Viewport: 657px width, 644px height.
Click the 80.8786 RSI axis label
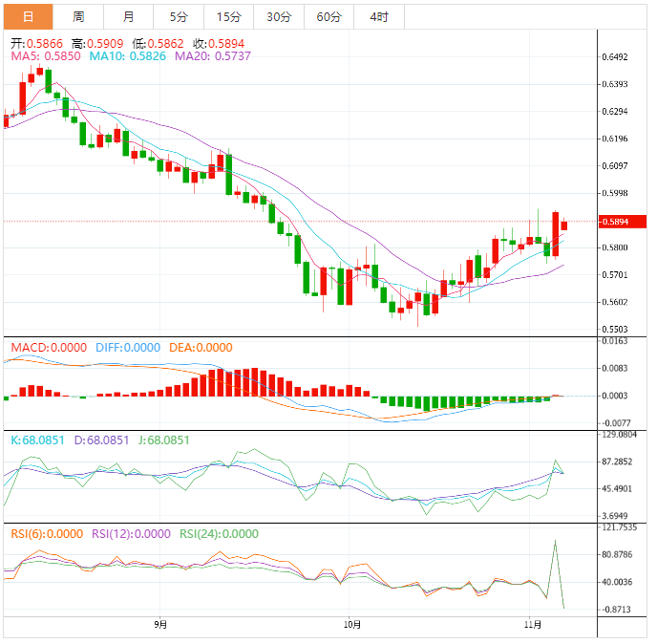click(617, 555)
